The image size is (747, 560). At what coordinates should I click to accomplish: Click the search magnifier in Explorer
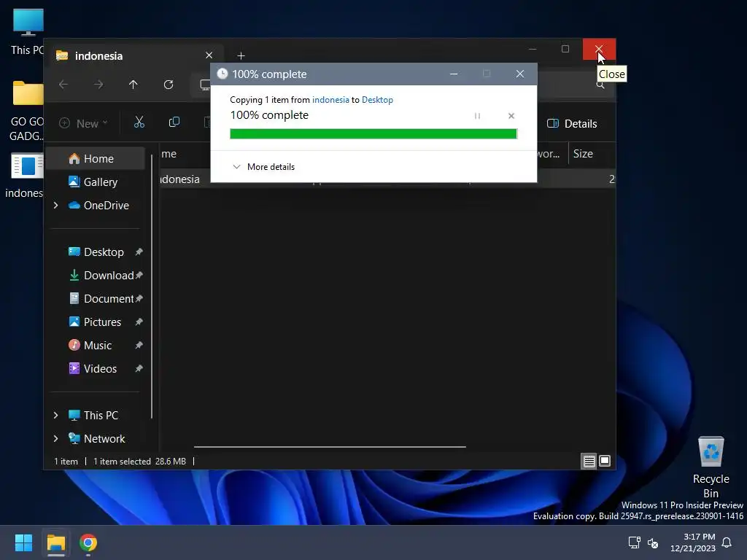coord(600,85)
